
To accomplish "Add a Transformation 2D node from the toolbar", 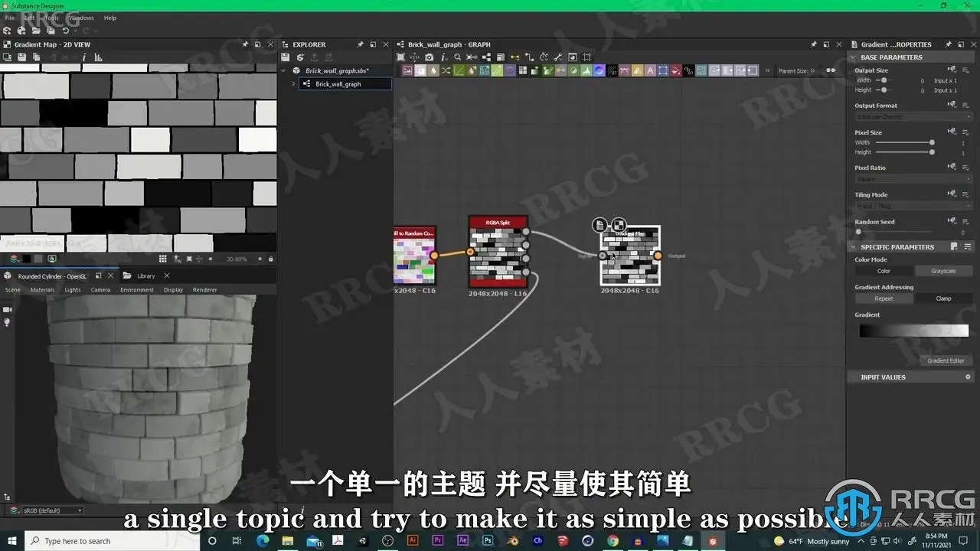I will (x=663, y=70).
